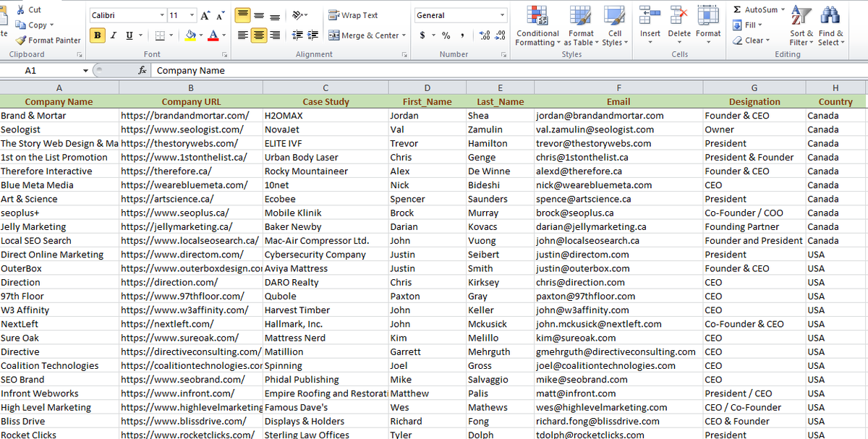Screen dimensions: 868x439
Task: Click Decrease Decimal icon
Action: (x=500, y=35)
